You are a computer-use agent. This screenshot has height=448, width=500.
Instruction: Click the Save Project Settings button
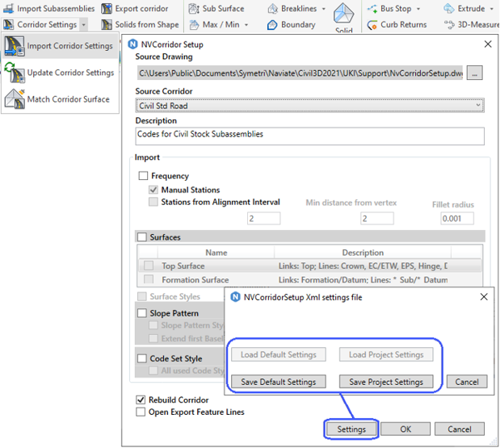coord(385,381)
